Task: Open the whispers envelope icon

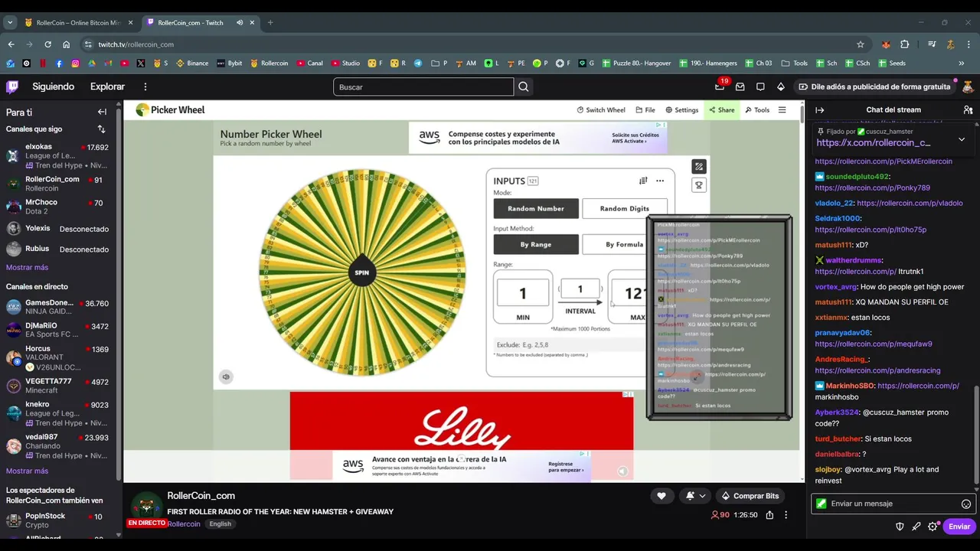Action: point(740,86)
